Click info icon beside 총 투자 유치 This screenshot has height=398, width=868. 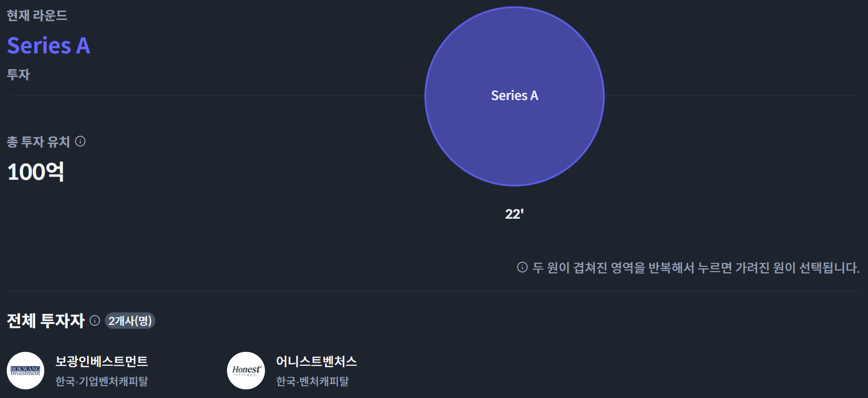[x=80, y=141]
